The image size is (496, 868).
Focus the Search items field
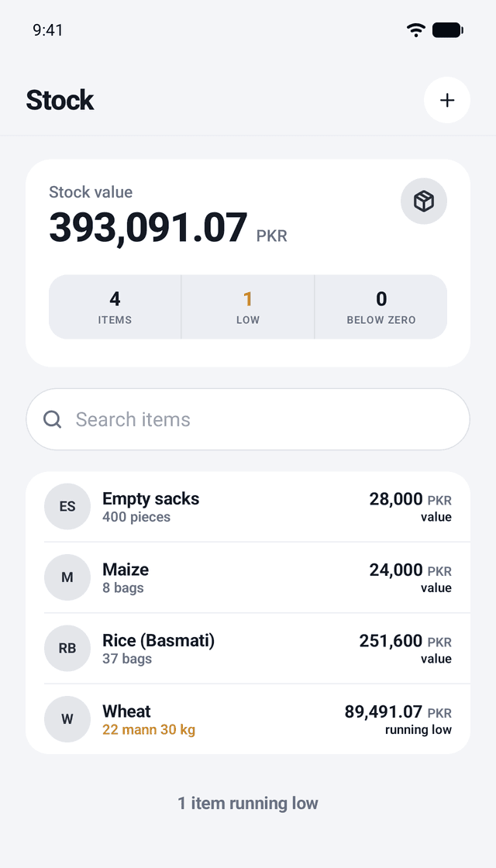click(x=248, y=419)
